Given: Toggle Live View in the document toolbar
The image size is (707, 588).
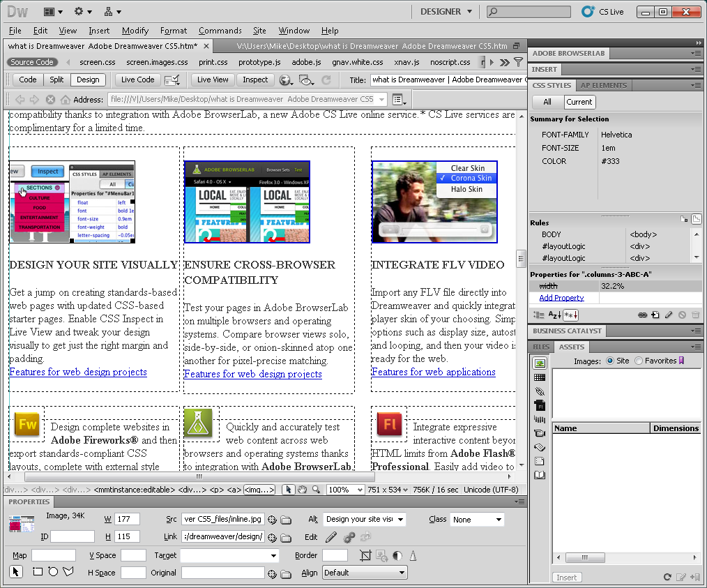Looking at the screenshot, I should point(213,80).
